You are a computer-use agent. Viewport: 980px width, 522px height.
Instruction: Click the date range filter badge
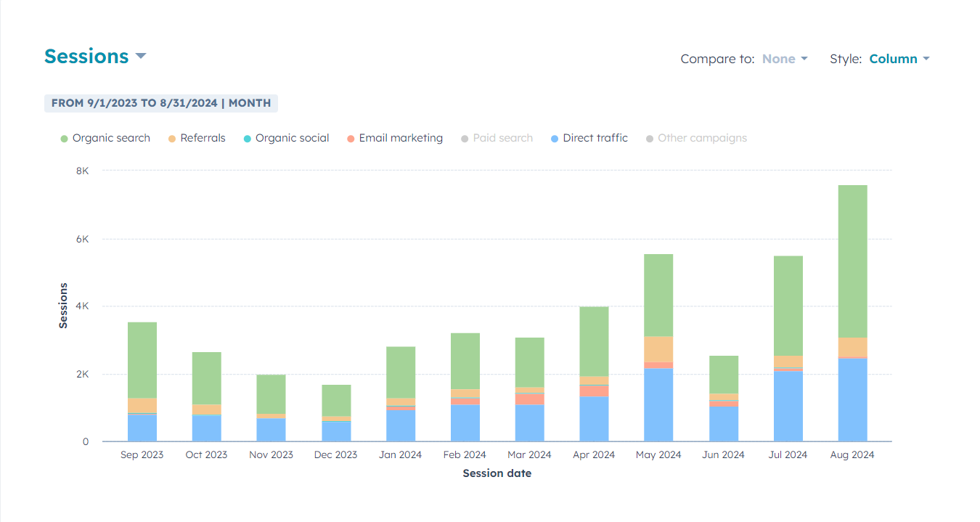[161, 103]
